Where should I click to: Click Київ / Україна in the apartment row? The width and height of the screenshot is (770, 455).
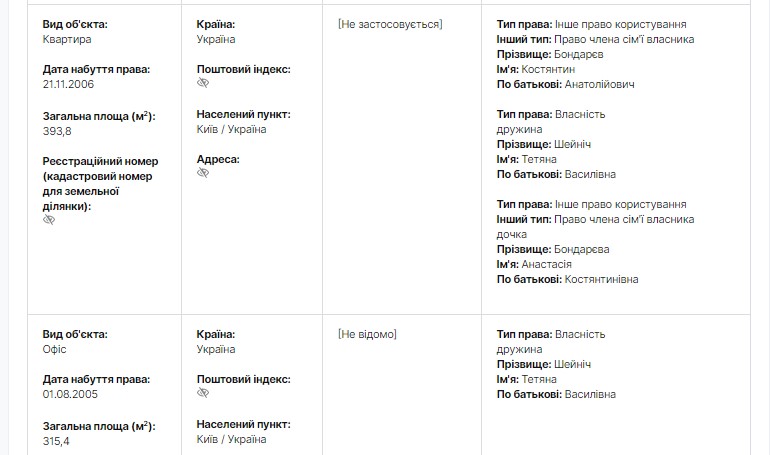231,129
